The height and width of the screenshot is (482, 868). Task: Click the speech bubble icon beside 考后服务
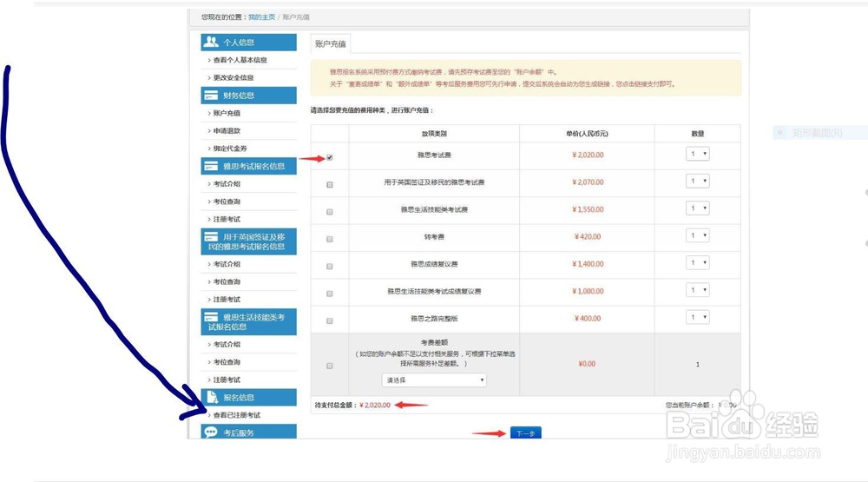[211, 432]
